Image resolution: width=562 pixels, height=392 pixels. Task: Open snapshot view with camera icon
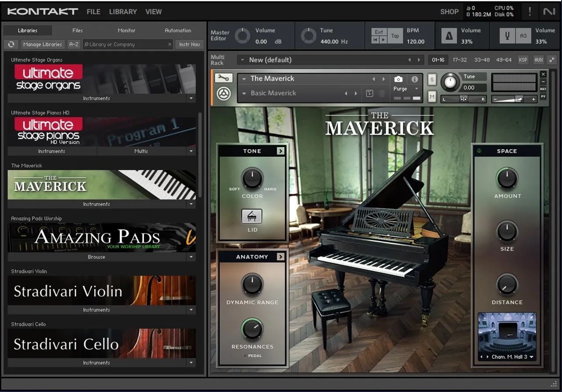coord(398,79)
